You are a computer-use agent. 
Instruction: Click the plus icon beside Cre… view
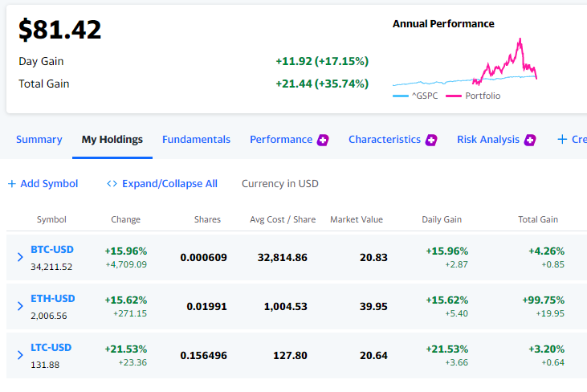[x=562, y=140]
